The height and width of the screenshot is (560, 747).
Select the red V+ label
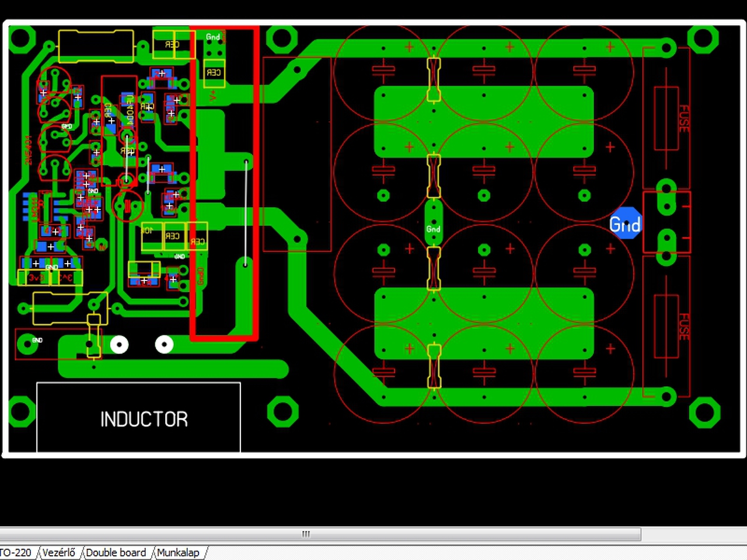click(x=213, y=95)
